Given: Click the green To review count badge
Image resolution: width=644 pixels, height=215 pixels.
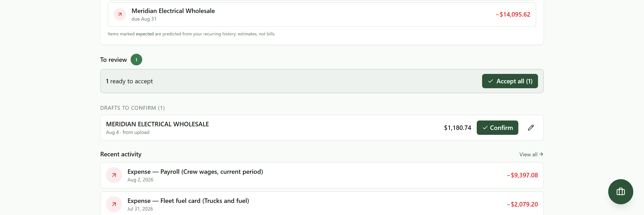Looking at the screenshot, I should click(136, 60).
